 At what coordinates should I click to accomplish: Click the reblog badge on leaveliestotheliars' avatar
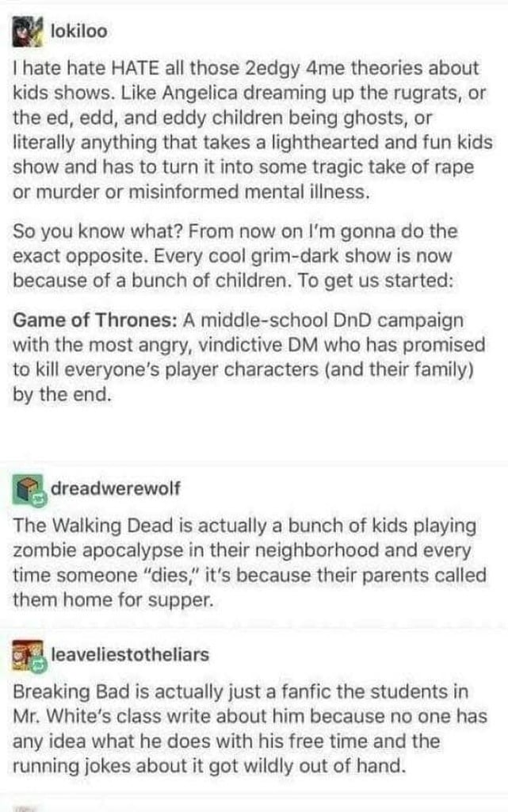[40, 666]
